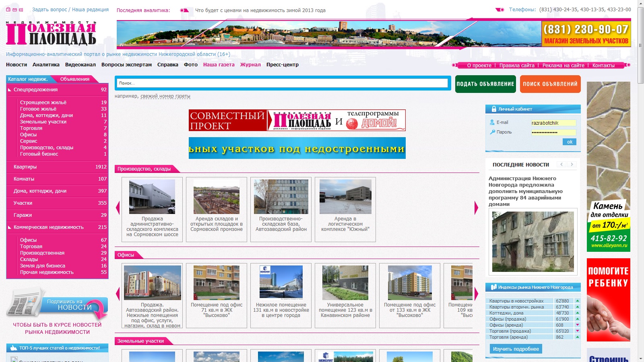Open the Камень для отделки ad banner
The height and width of the screenshot is (362, 644).
click(x=608, y=167)
